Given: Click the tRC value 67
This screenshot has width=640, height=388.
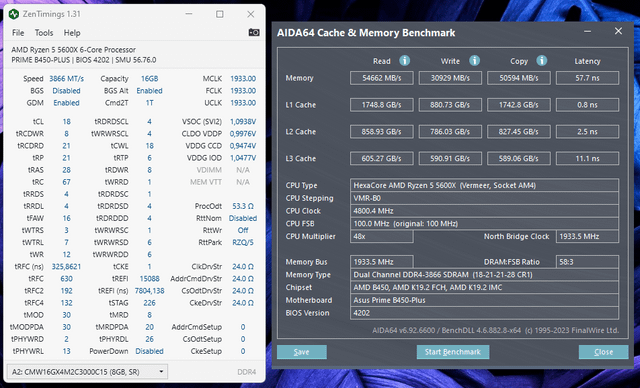Looking at the screenshot, I should (x=67, y=182).
